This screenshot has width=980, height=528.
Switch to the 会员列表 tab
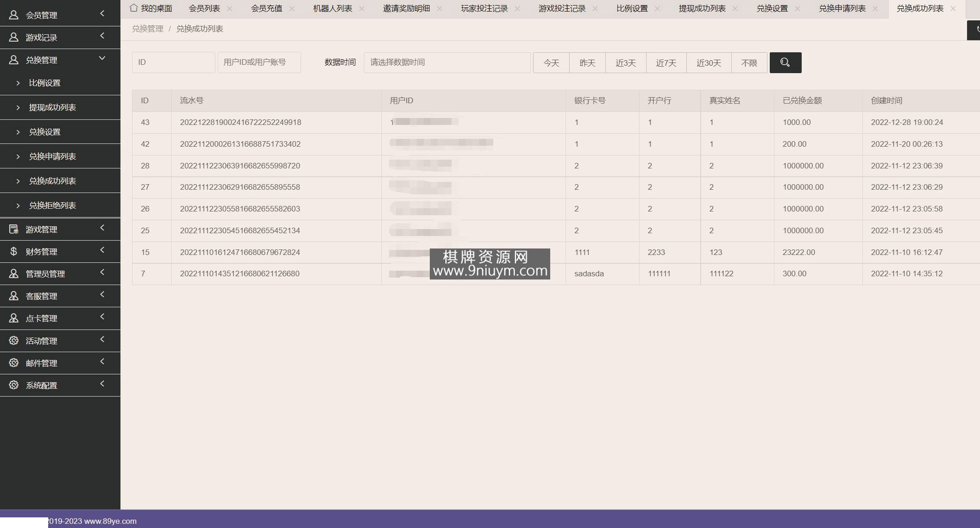tap(204, 8)
